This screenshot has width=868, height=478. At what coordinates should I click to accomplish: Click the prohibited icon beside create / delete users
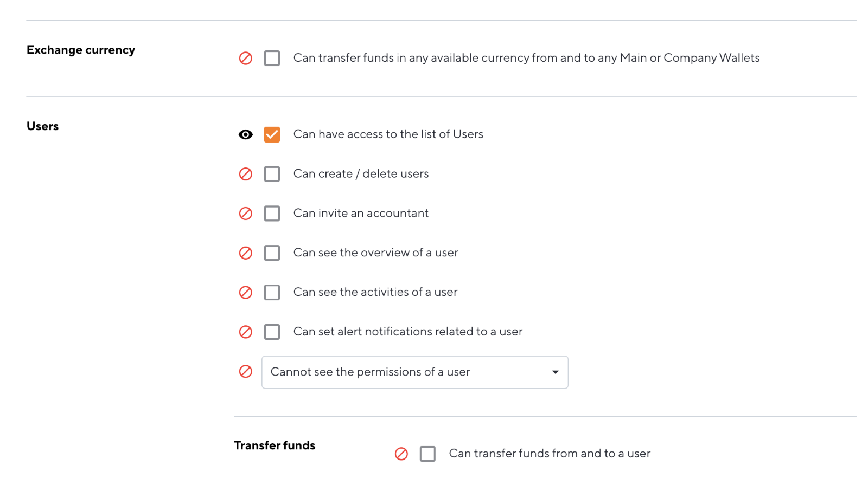(246, 174)
